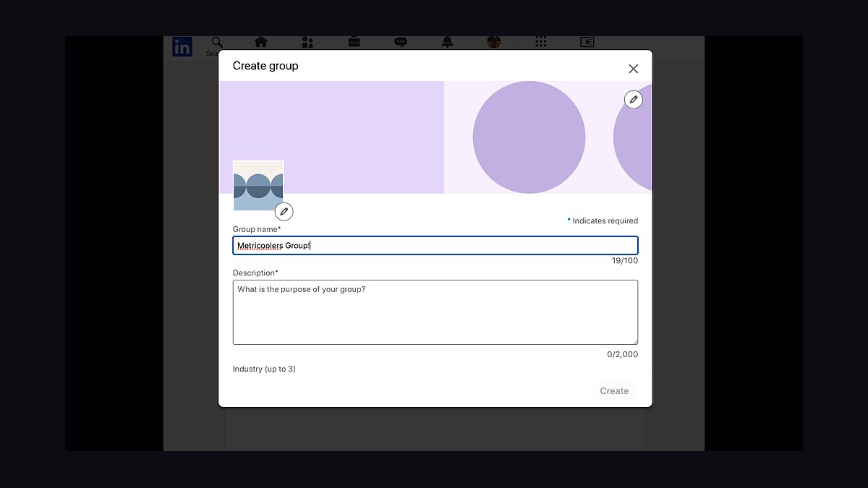Image resolution: width=868 pixels, height=488 pixels.
Task: Go to the Home icon
Action: click(x=261, y=43)
